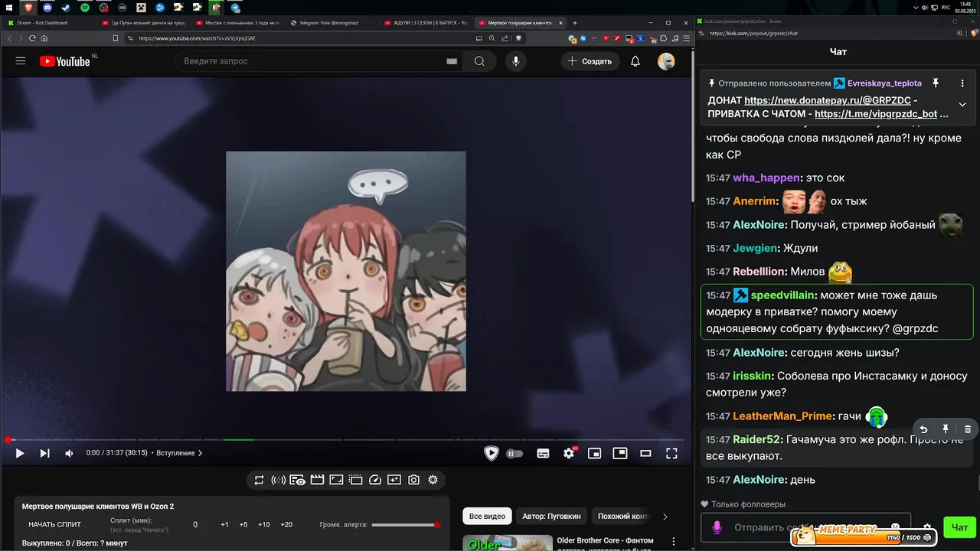Open the YouTube account avatar menu

[666, 61]
